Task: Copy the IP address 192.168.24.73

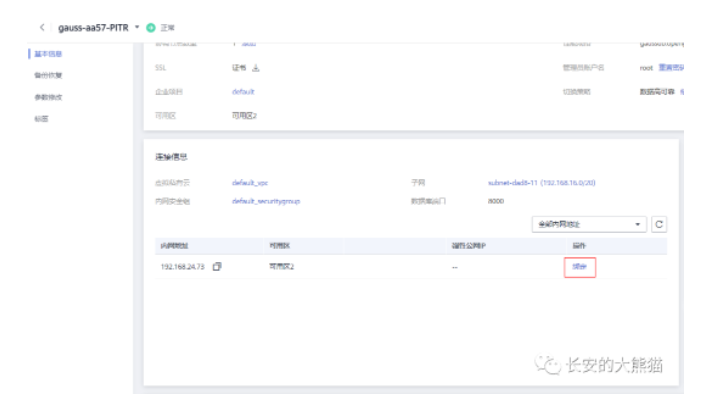Action: pyautogui.click(x=217, y=267)
